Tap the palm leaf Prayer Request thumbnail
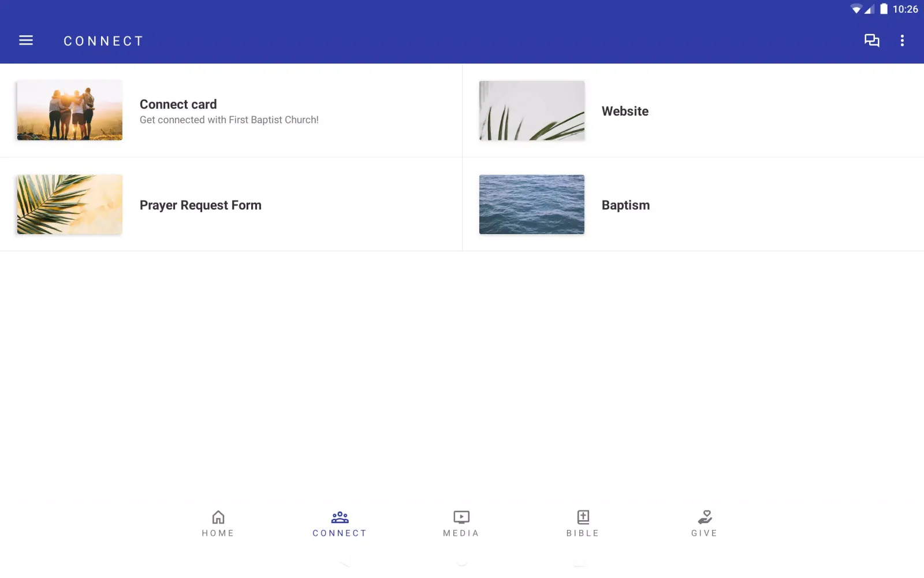This screenshot has height=578, width=924. 70,205
